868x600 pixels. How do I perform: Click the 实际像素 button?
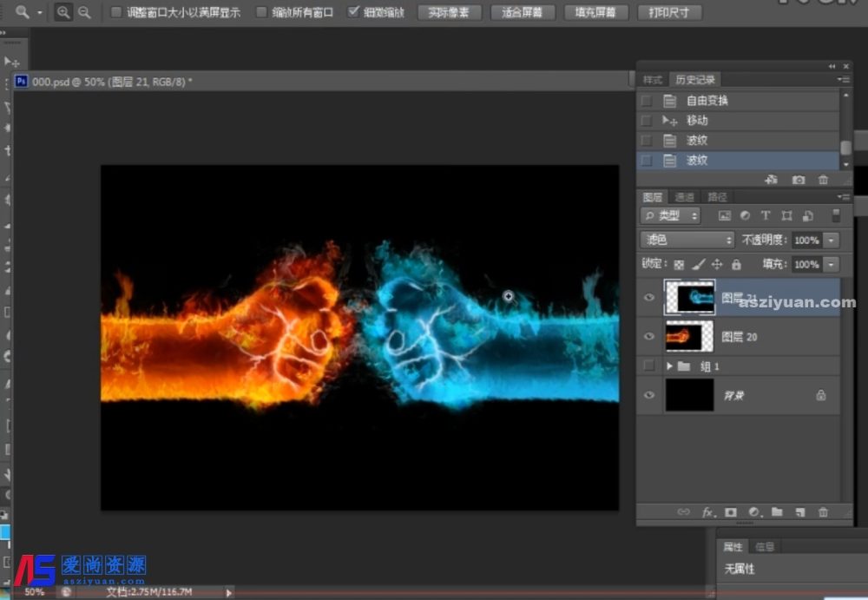point(449,12)
